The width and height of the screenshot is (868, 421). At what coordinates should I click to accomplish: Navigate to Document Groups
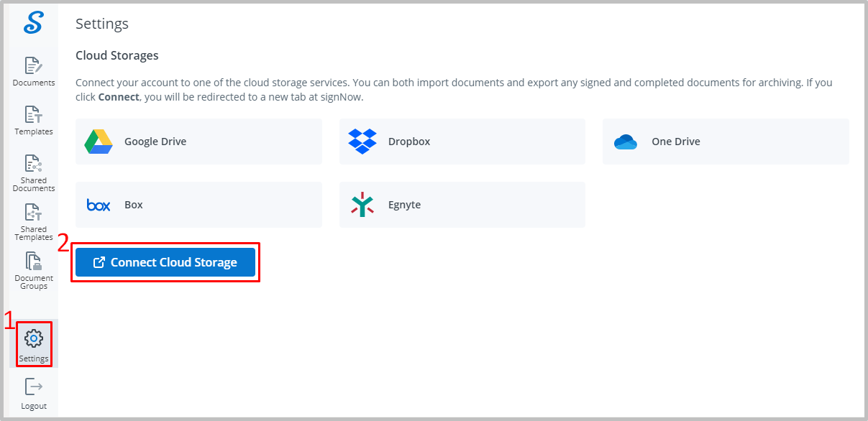[x=34, y=271]
